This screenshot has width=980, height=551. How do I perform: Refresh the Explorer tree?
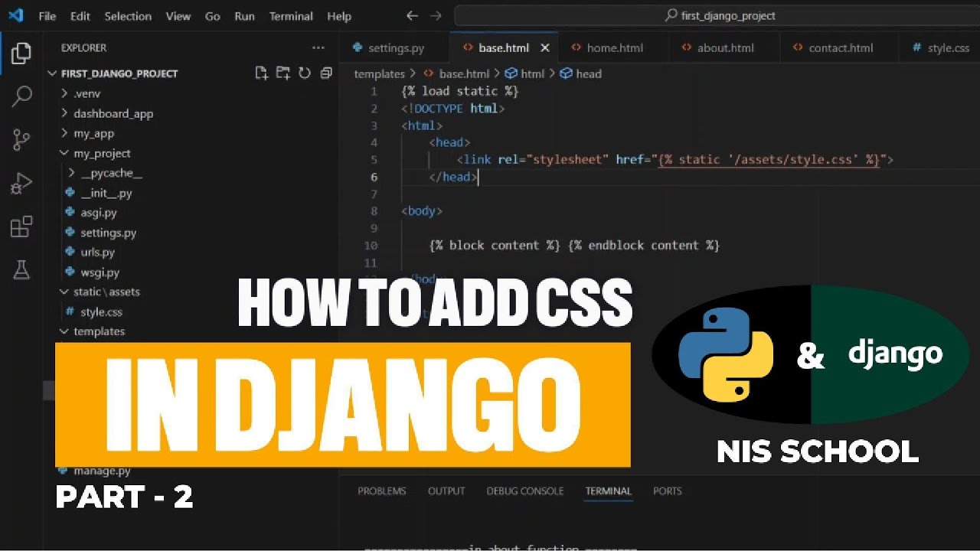pos(305,73)
